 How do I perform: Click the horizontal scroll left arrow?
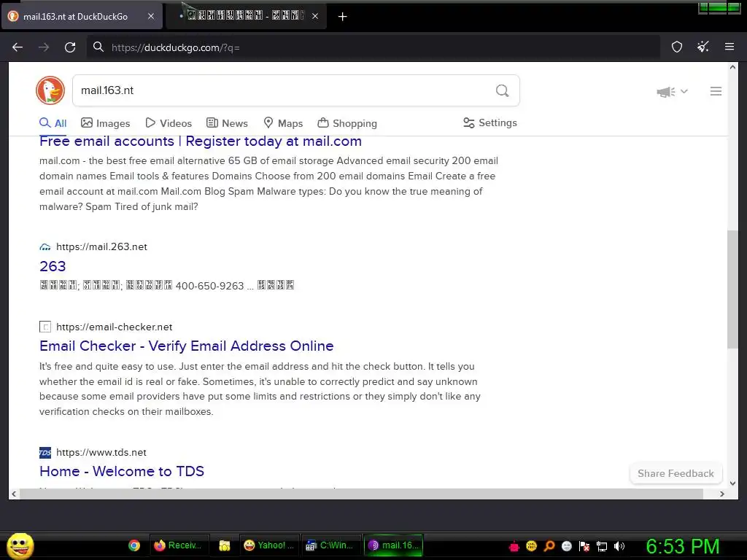click(x=14, y=494)
